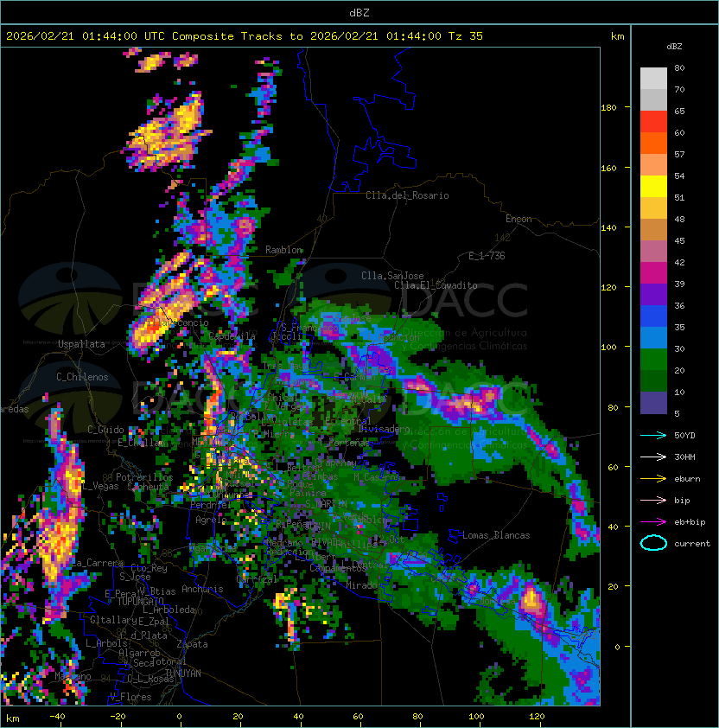Viewport: 719px width, 728px height.
Task: Pick the gold 51-48 dBZ swatch
Action: tap(653, 208)
